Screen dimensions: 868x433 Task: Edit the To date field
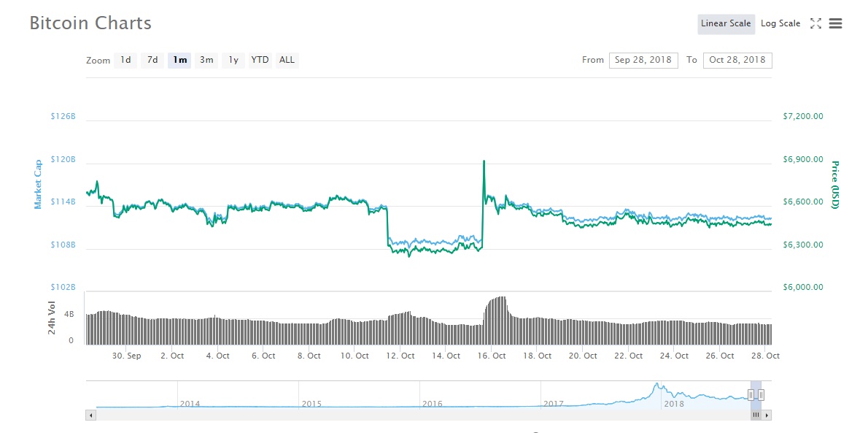[x=737, y=60]
